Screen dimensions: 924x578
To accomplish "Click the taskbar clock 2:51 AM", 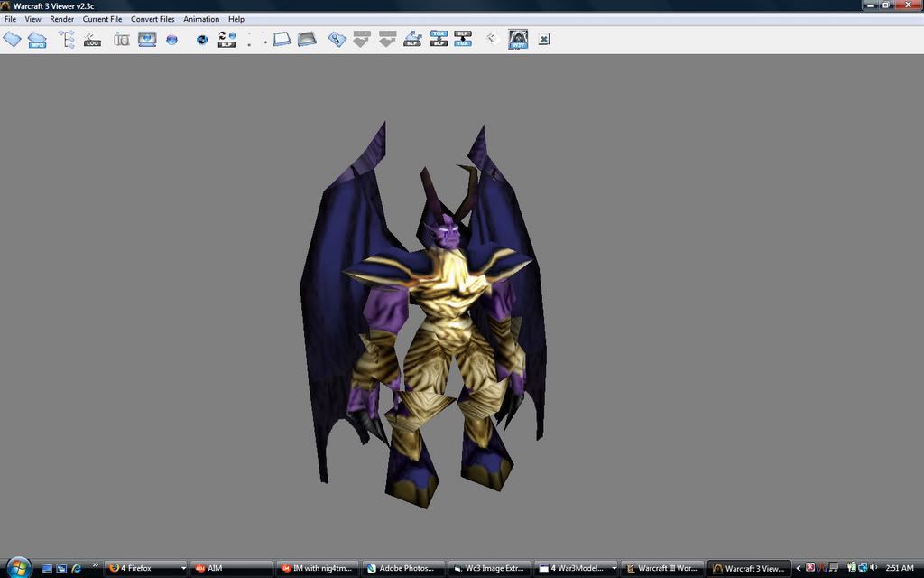I will click(900, 569).
